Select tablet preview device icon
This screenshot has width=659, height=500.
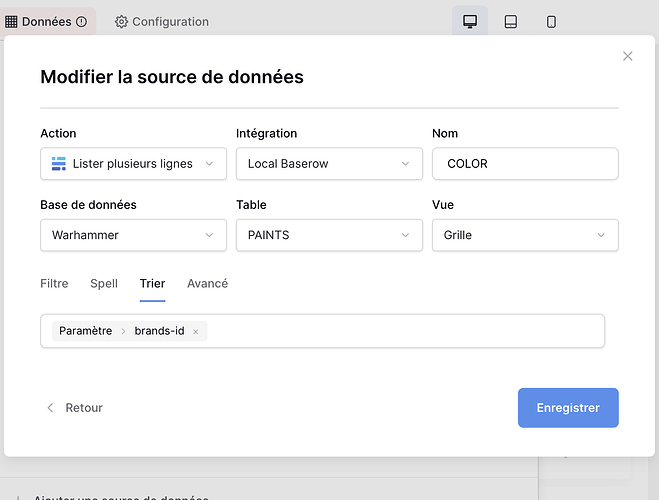(510, 22)
